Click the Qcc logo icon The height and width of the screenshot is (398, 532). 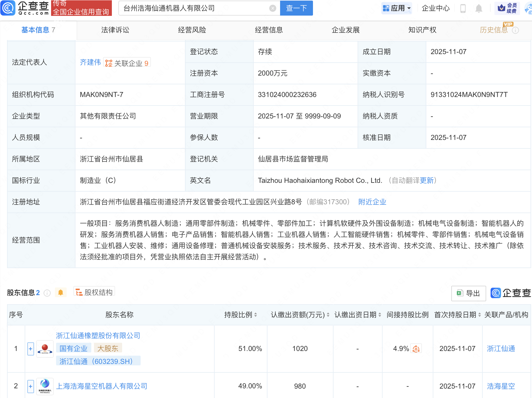click(8, 8)
